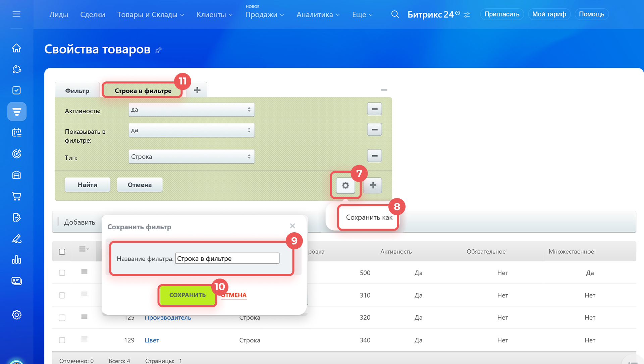Open the bar chart analytics sidebar icon
Screen dimensions: 644x364
click(16, 260)
